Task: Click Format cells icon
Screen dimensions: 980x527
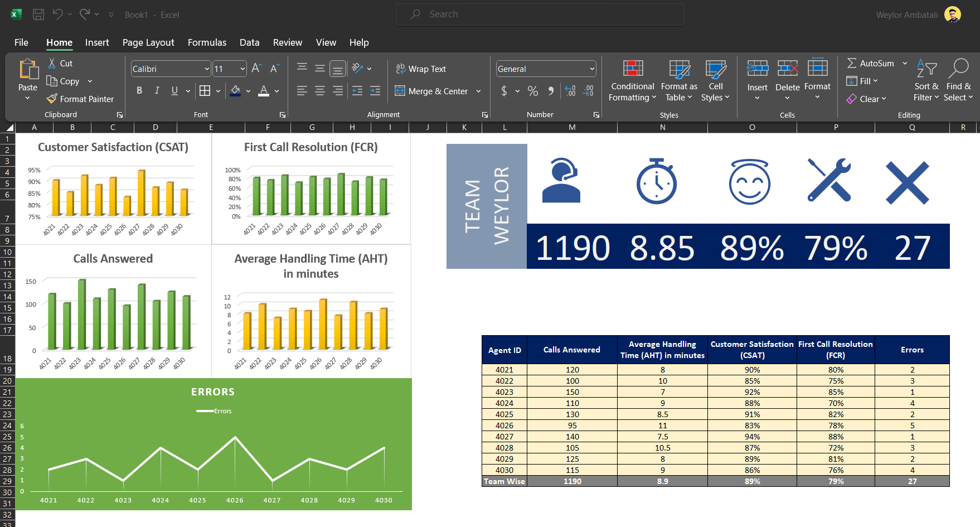Action: tap(817, 68)
